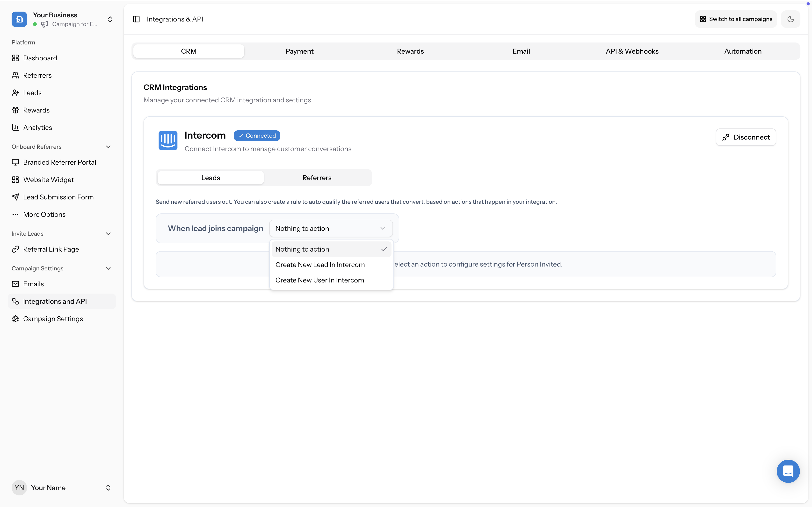This screenshot has width=812, height=507.
Task: Switch the segmented control to Referrers
Action: 317,177
